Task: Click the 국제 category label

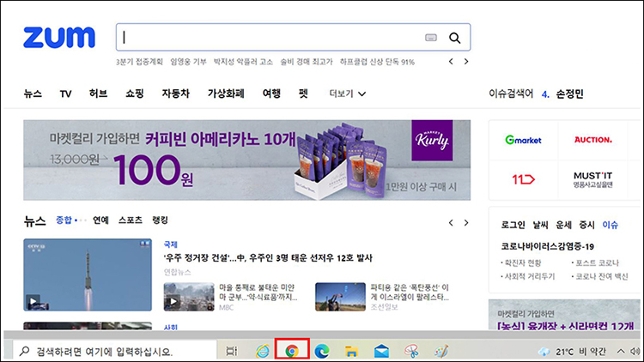Action: coord(171,244)
